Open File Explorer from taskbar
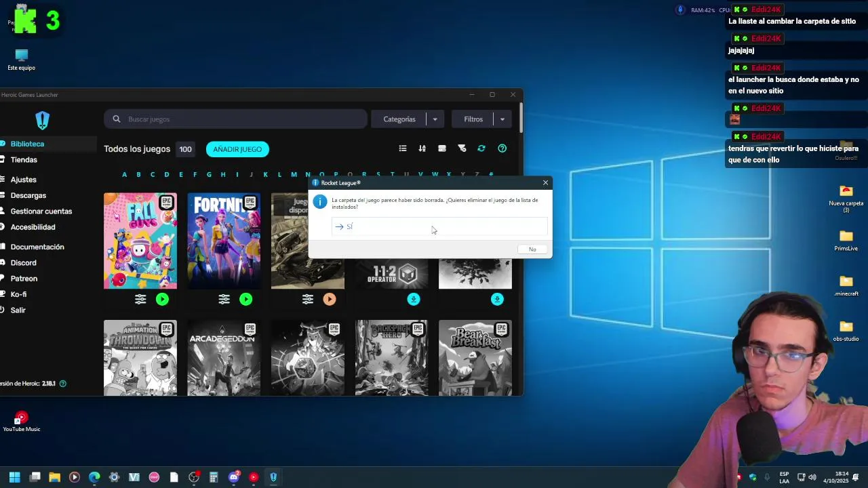The image size is (868, 488). [55, 477]
